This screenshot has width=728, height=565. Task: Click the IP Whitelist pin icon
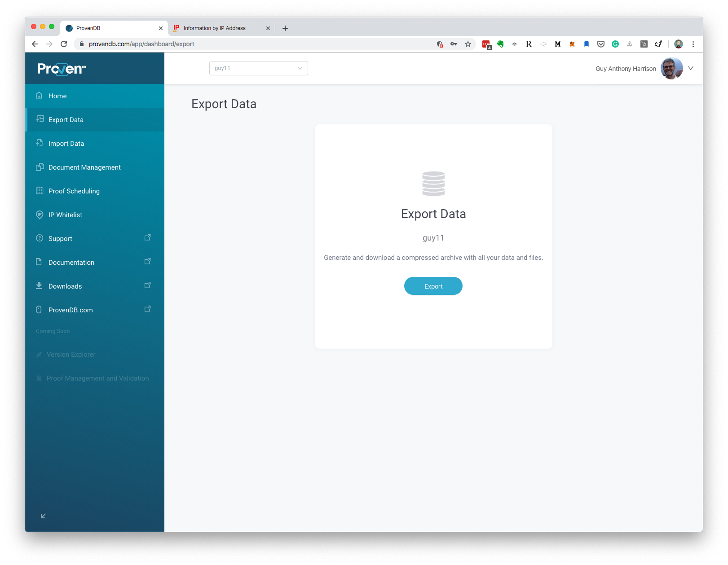(40, 215)
